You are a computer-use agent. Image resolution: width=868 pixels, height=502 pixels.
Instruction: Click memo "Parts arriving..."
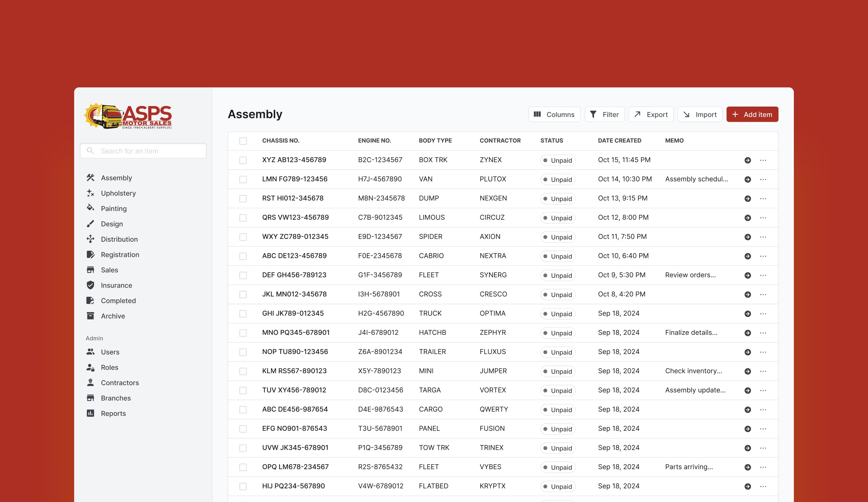click(689, 466)
